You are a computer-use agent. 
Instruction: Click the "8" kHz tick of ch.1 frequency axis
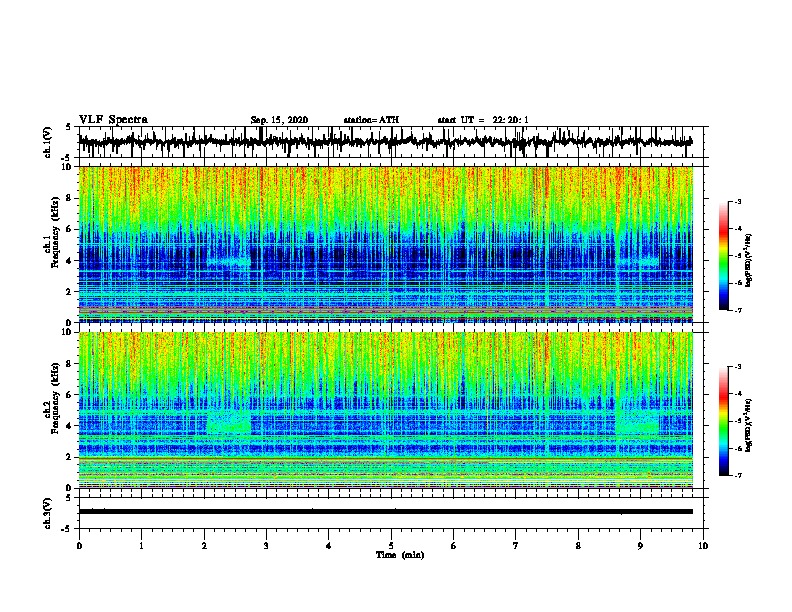pos(69,198)
